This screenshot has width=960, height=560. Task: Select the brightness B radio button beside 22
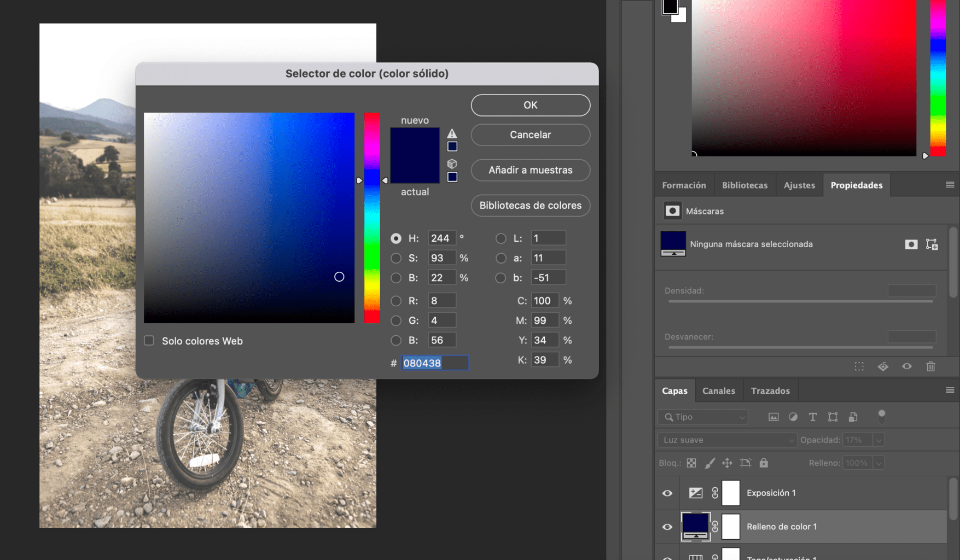click(396, 278)
